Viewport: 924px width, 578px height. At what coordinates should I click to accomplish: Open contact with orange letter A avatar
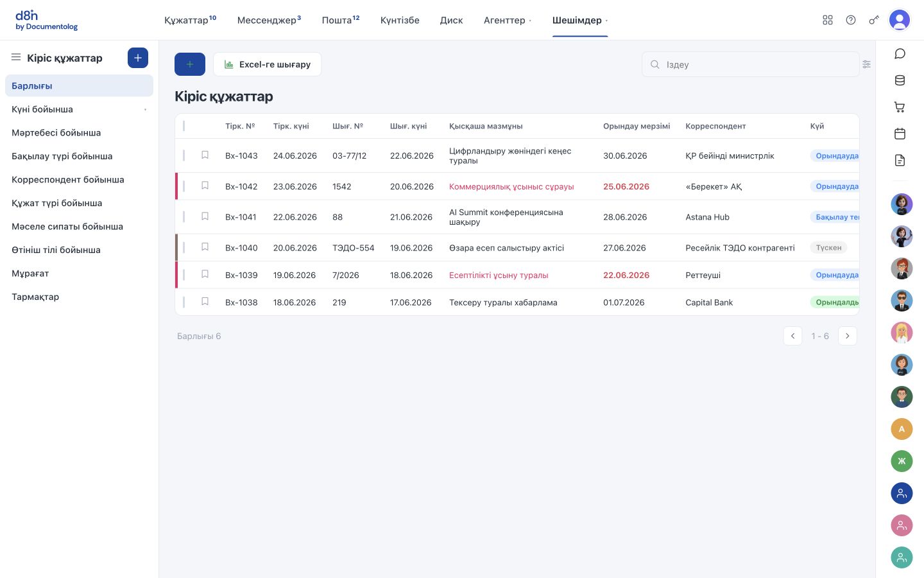tap(902, 429)
